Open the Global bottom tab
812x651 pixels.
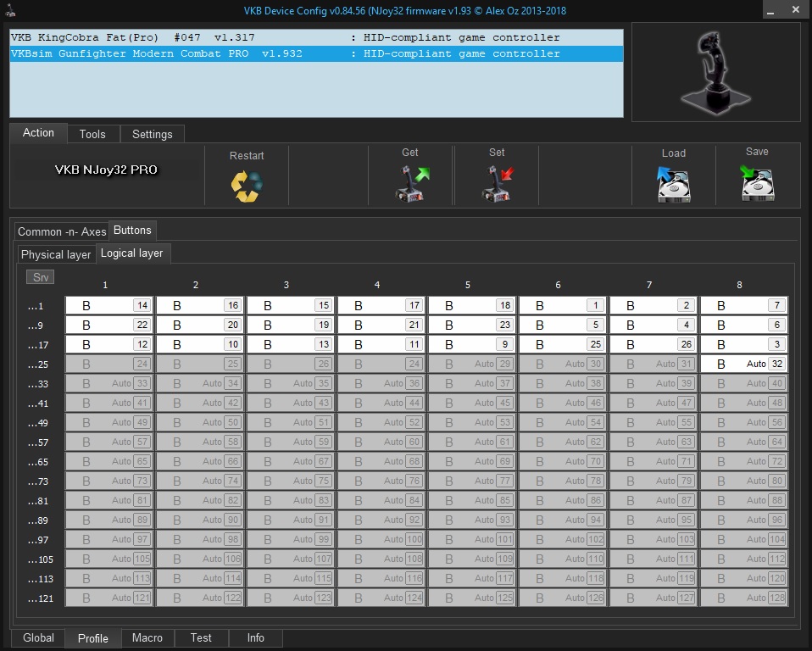click(x=38, y=638)
